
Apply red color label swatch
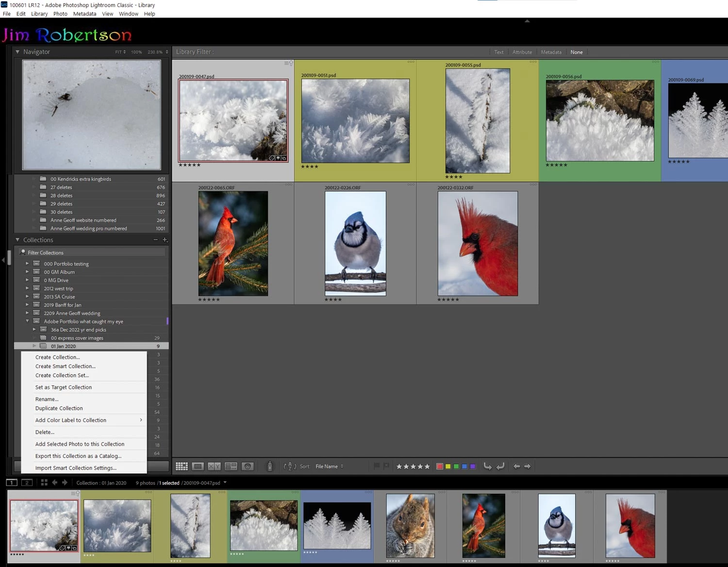click(440, 467)
